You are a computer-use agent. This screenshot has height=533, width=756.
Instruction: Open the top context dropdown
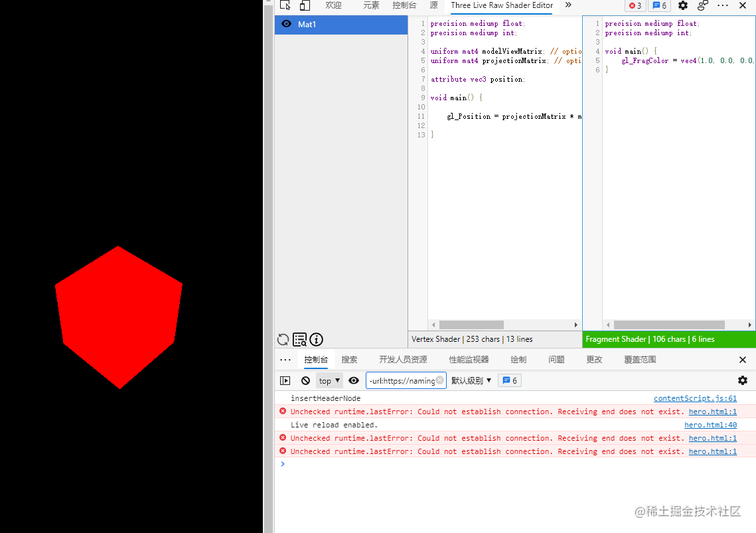329,380
